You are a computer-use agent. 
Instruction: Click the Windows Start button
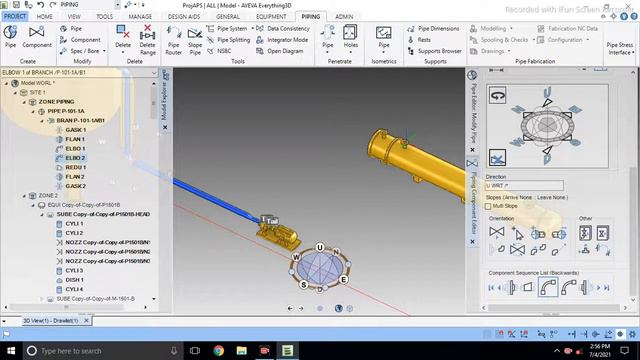[x=11, y=351]
